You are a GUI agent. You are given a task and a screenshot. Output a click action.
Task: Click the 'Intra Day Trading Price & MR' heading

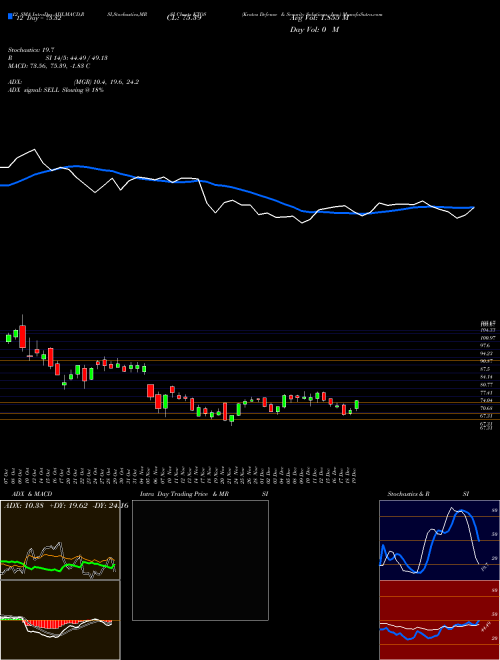(184, 494)
